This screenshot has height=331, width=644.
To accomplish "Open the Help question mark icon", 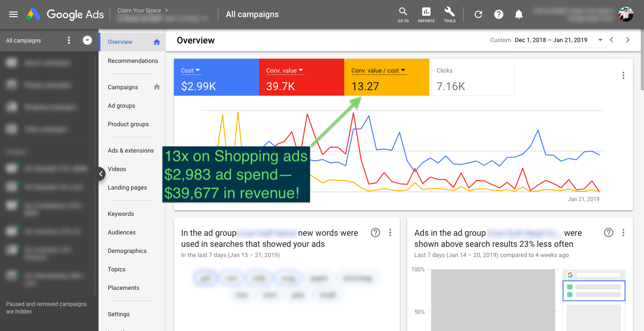I will (x=499, y=14).
